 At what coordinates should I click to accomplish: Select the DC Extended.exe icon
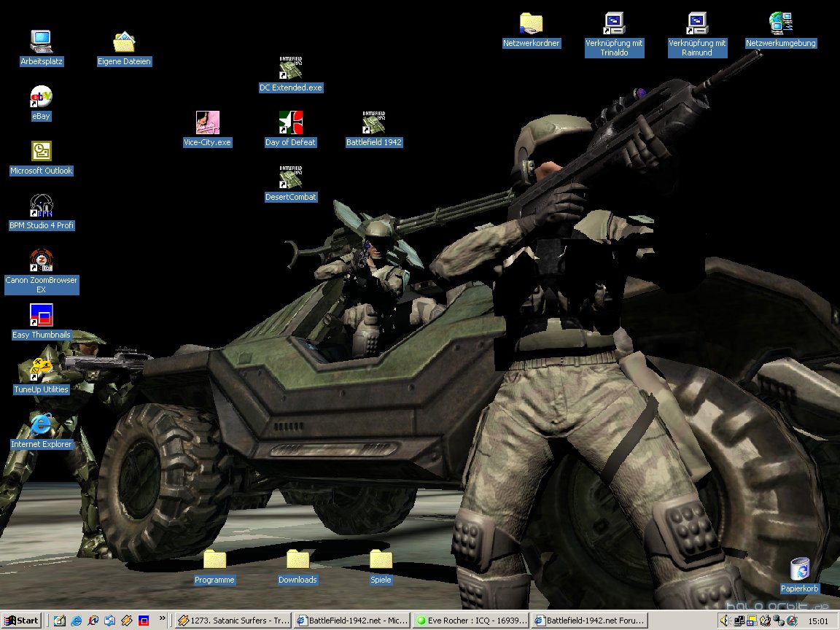tap(291, 74)
